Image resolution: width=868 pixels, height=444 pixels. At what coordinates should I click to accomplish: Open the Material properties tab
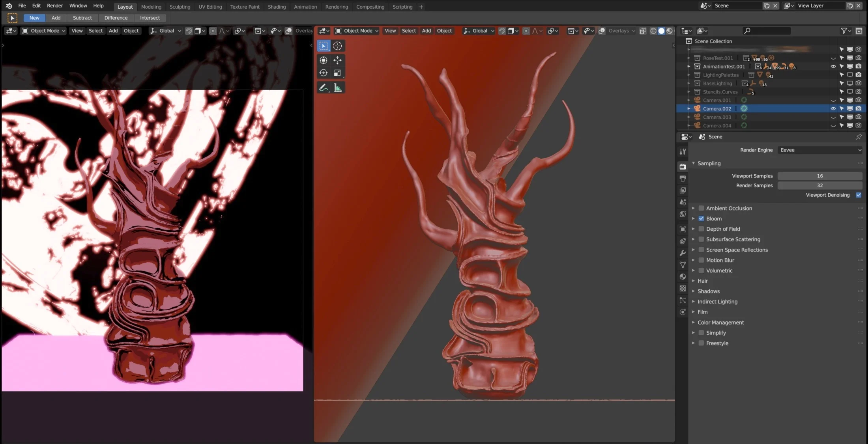tap(683, 276)
